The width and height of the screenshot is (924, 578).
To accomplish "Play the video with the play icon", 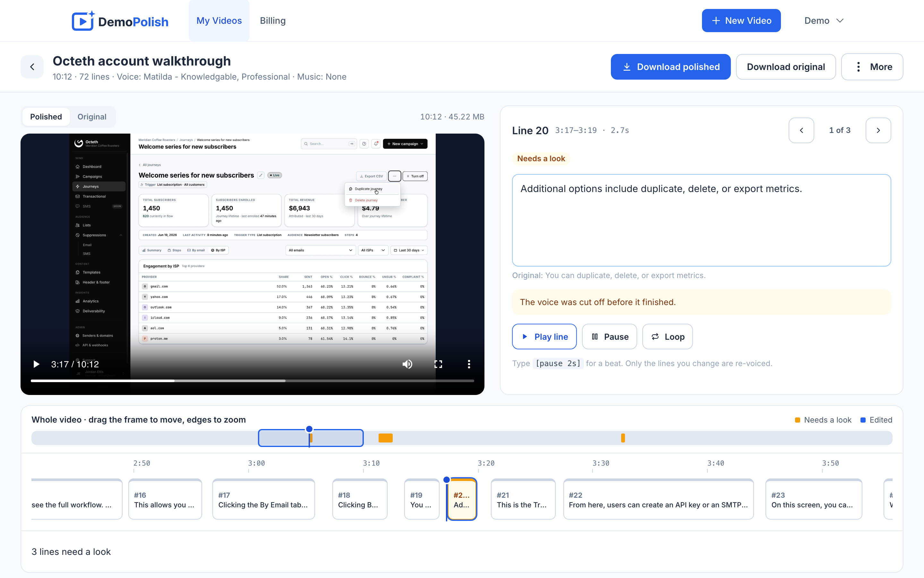I will 36,364.
